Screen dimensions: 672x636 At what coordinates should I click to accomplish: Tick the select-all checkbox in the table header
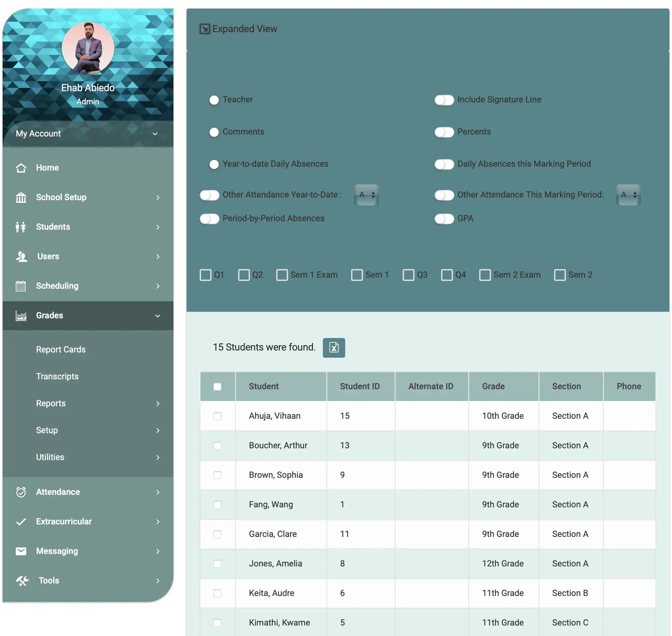pyautogui.click(x=217, y=387)
